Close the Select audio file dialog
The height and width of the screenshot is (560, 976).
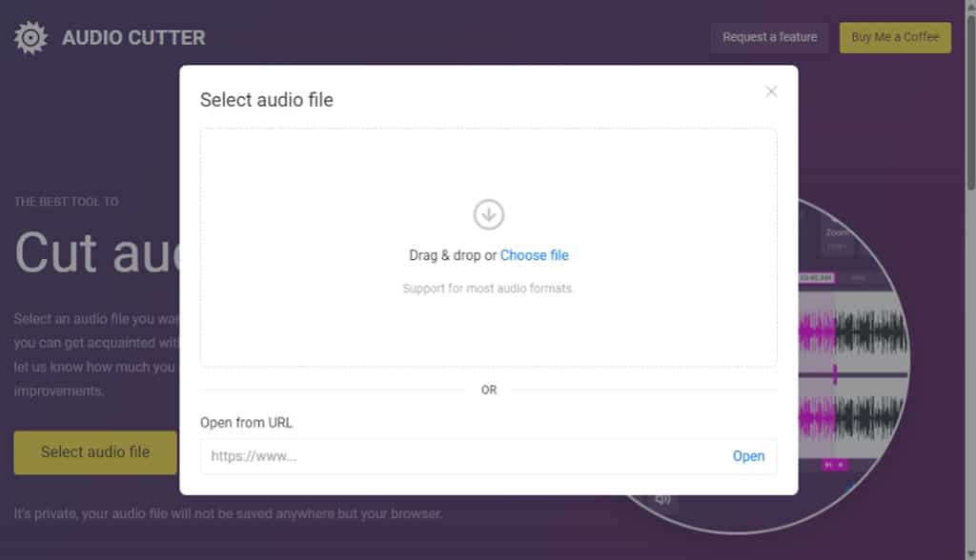(x=771, y=91)
